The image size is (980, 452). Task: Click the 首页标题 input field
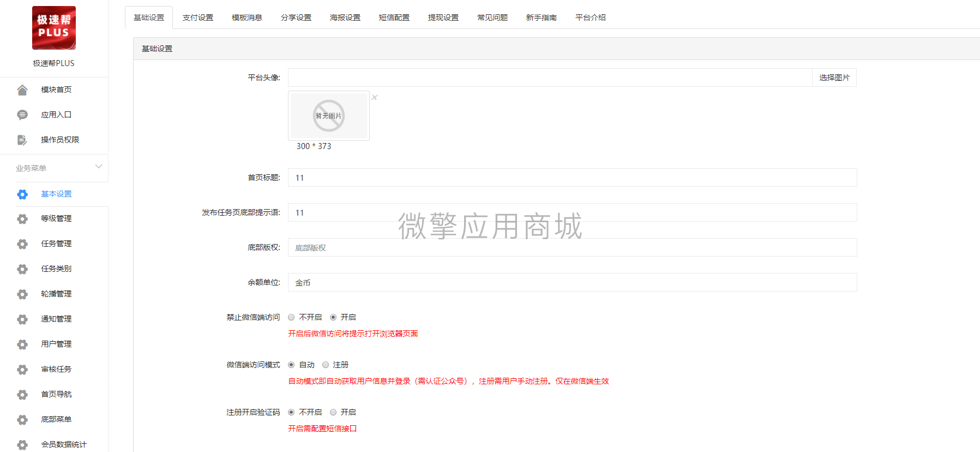[x=573, y=177]
